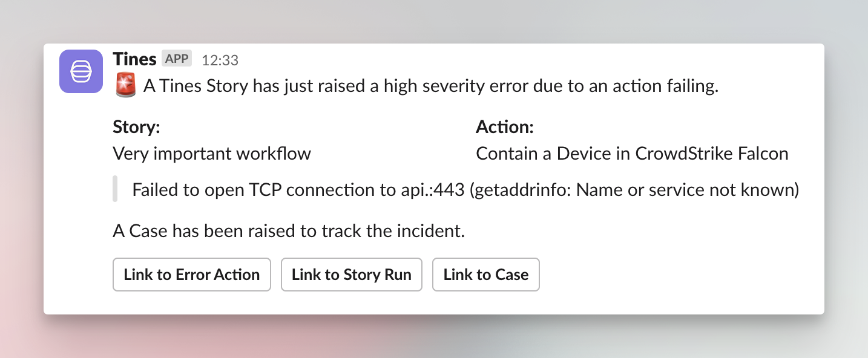Viewport: 868px width, 358px height.
Task: Click the Case has been raised sentence
Action: coord(289,231)
